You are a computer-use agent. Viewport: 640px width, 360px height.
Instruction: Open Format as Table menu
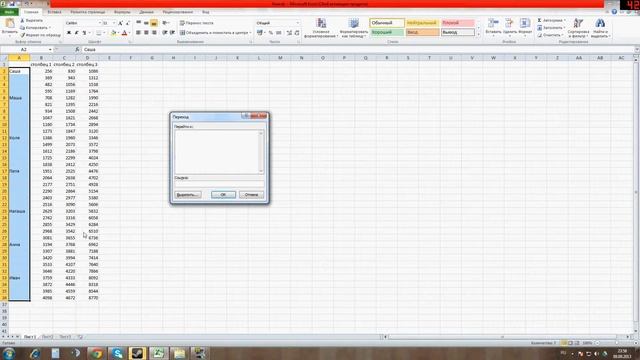[354, 28]
